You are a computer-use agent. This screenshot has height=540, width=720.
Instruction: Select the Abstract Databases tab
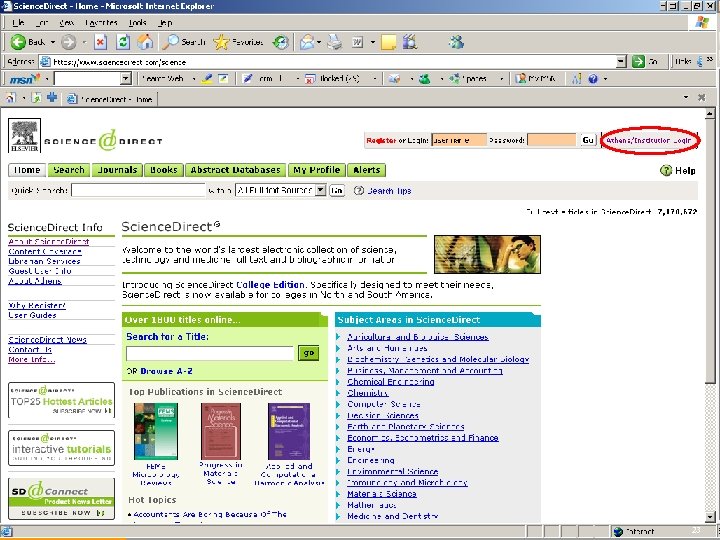coord(235,170)
